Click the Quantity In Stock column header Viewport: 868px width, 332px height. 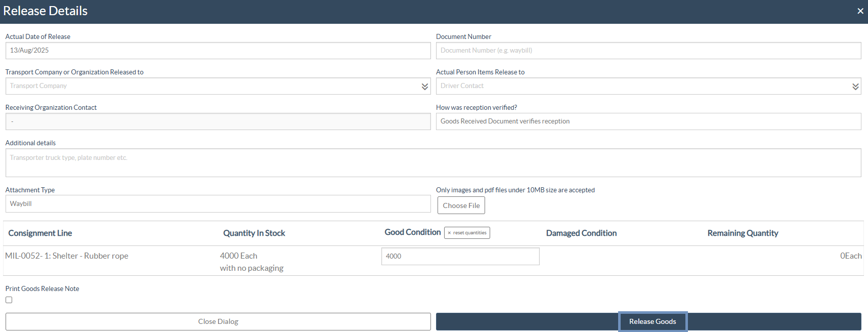click(x=254, y=233)
